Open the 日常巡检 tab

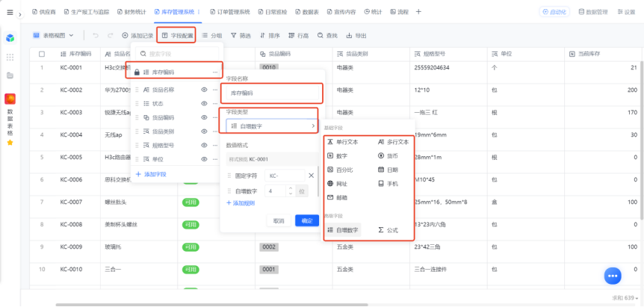(273, 12)
